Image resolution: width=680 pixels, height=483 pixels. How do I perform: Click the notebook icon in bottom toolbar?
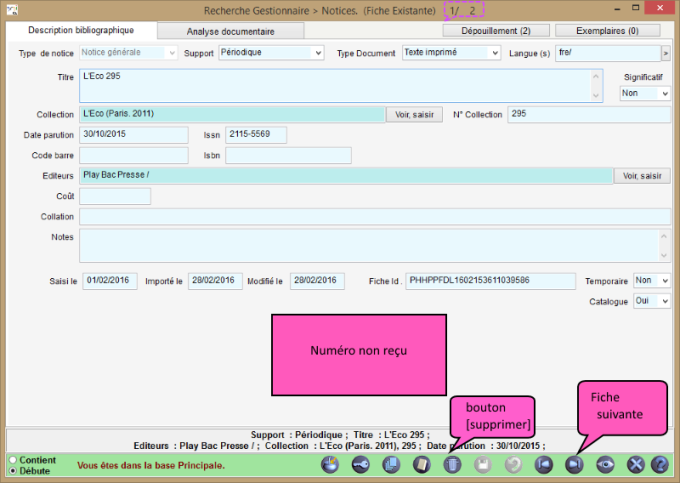click(x=422, y=464)
